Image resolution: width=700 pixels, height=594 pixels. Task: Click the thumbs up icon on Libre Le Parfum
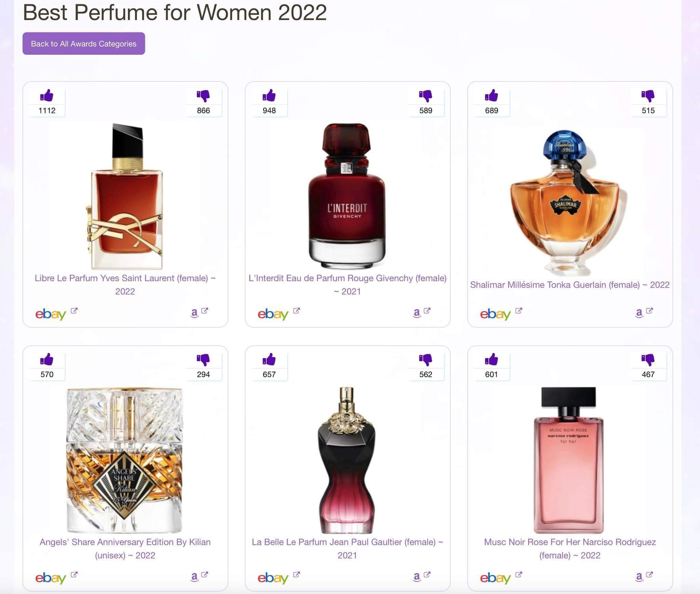pyautogui.click(x=48, y=97)
